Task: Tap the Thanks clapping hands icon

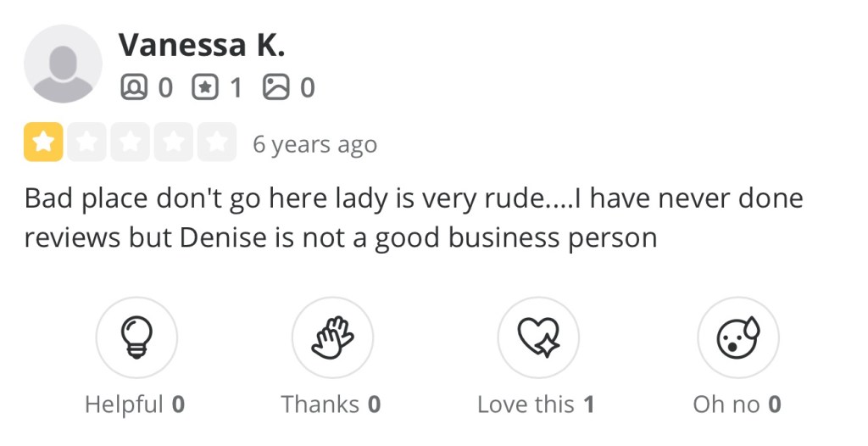Action: click(332, 337)
